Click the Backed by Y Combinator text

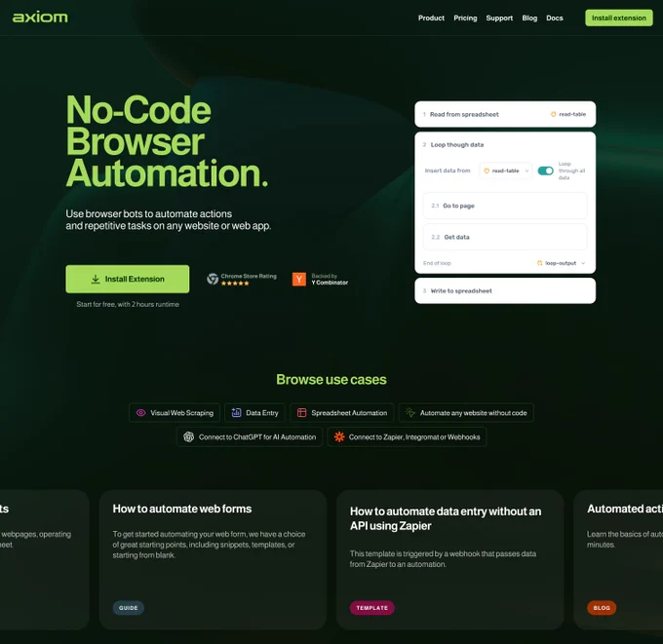(330, 279)
